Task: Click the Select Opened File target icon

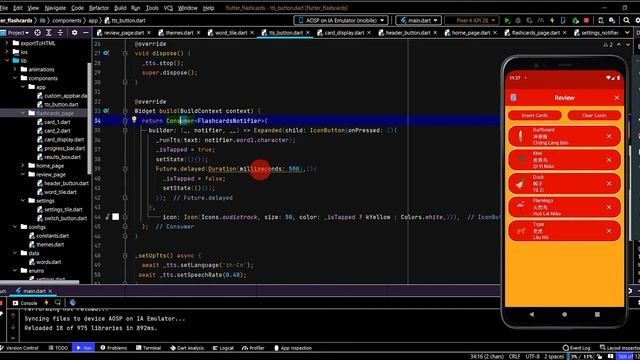Action: click(x=38, y=33)
